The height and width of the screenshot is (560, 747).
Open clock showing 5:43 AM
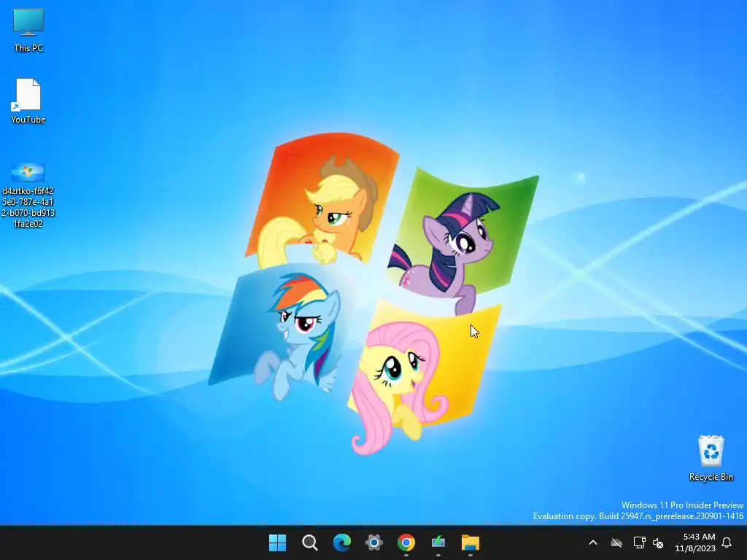tap(695, 542)
